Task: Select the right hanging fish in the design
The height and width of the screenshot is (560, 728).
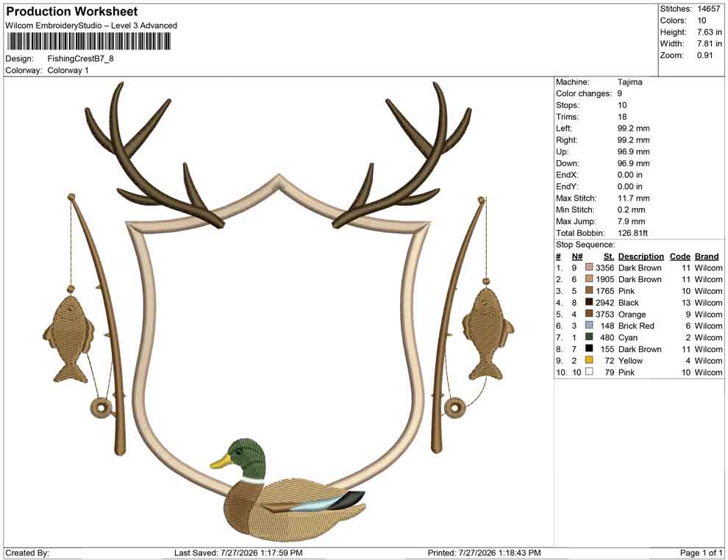Action: coord(487,333)
